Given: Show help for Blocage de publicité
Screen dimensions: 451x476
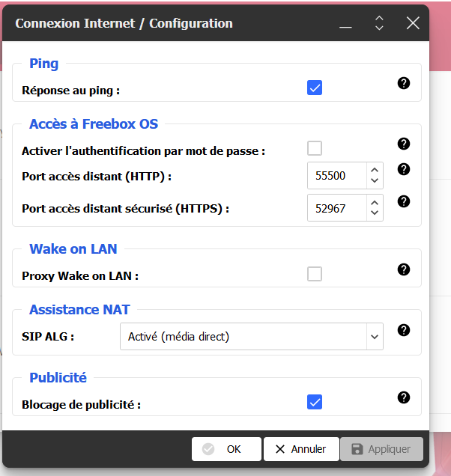Looking at the screenshot, I should [404, 397].
